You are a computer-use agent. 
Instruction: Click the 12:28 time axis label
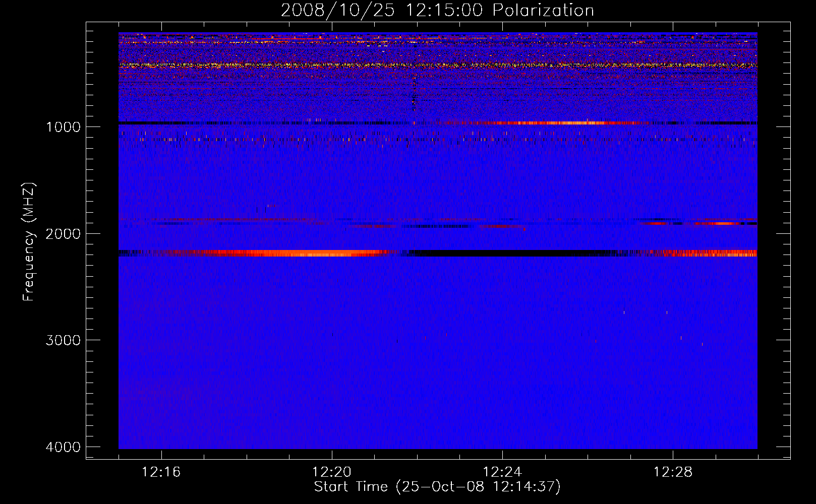pos(673,472)
